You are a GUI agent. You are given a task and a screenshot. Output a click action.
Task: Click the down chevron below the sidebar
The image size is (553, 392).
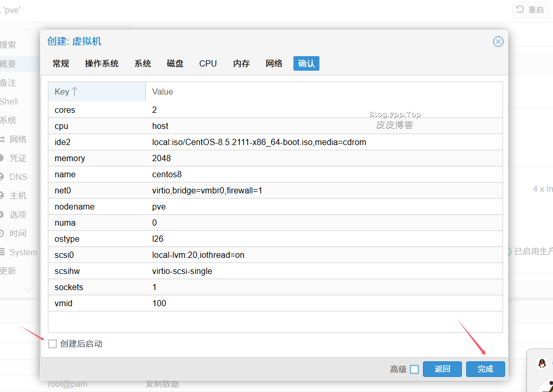coord(28,289)
